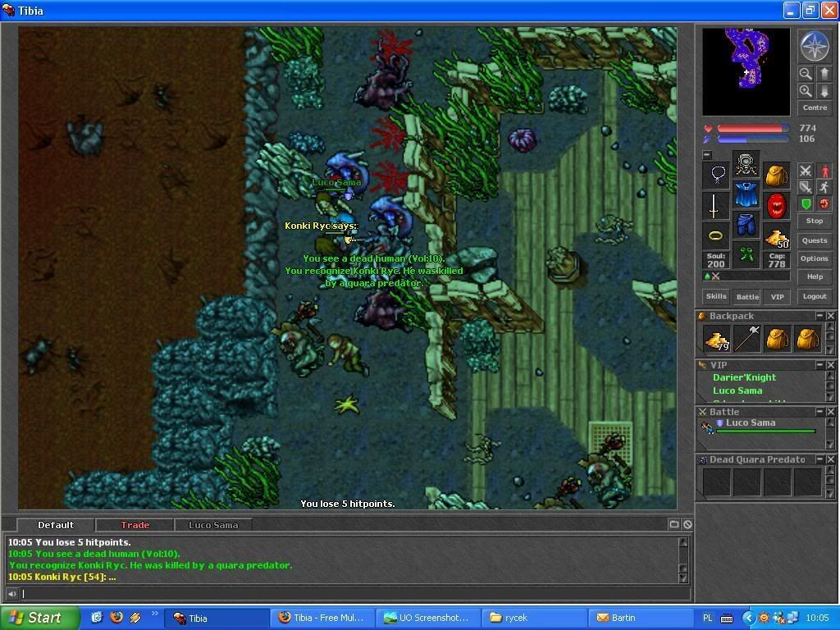Zoom in the minimap
The height and width of the screenshot is (630, 840).
[806, 91]
